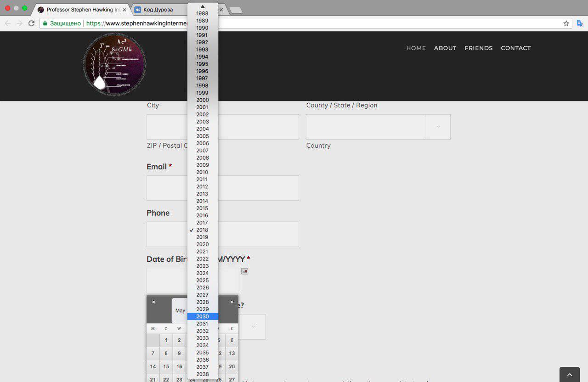Image resolution: width=588 pixels, height=382 pixels.
Task: Jump to top with the arrow button
Action: [x=570, y=375]
